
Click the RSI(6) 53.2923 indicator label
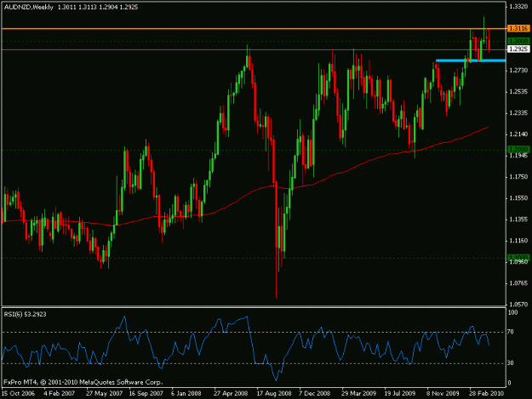(25, 314)
